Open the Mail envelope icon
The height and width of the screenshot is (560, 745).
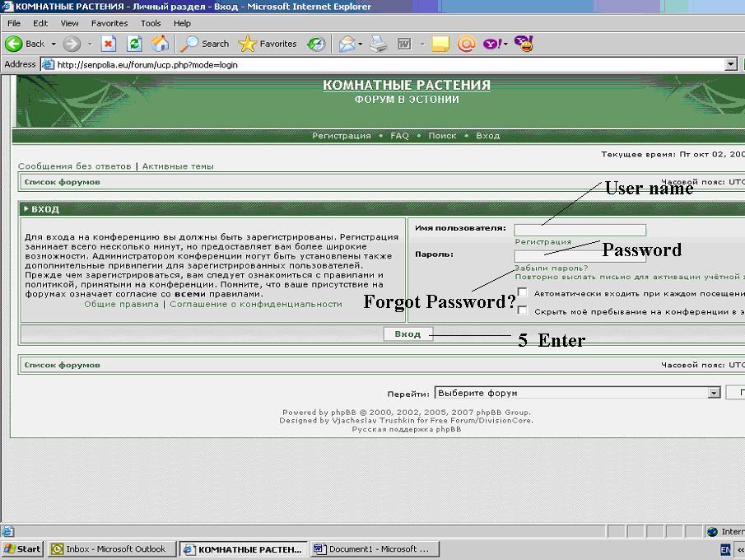(x=347, y=44)
